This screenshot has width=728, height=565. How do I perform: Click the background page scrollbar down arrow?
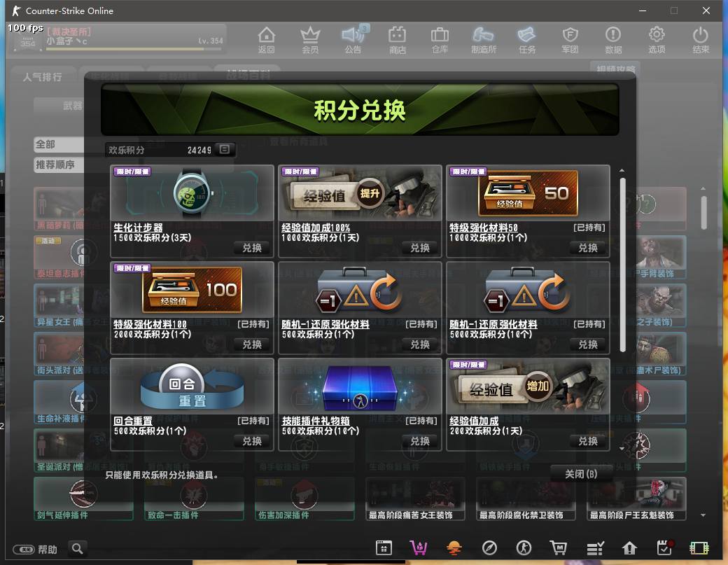[x=703, y=515]
